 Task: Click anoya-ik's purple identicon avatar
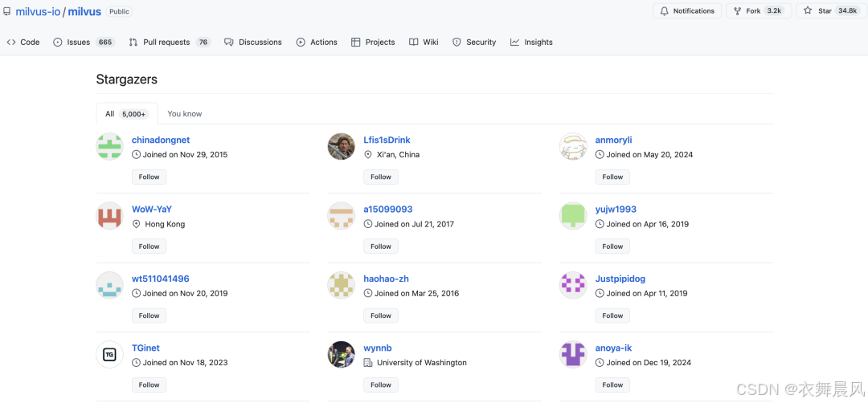click(x=573, y=354)
